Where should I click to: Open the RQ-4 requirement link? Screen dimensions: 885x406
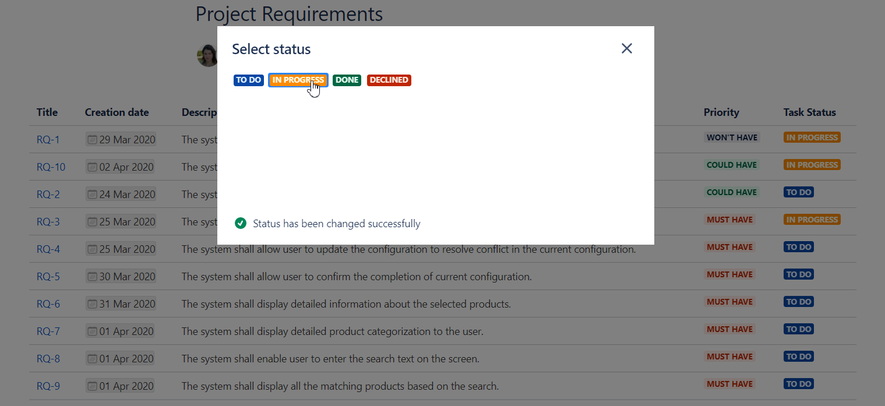[48, 249]
